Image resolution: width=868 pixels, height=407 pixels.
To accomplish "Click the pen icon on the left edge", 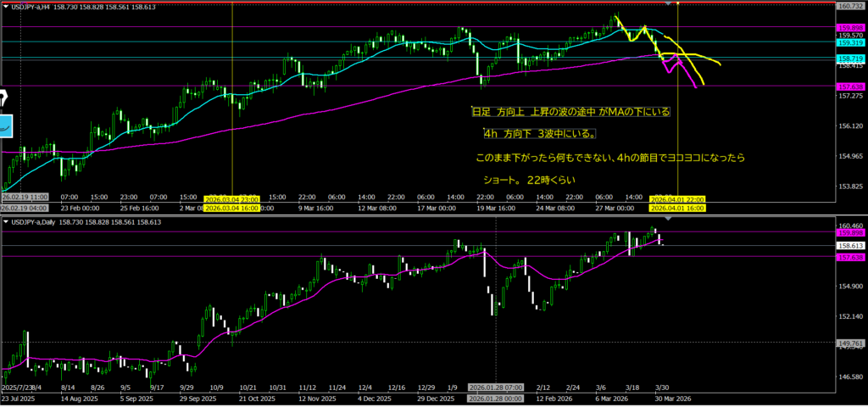I will 3,97.
